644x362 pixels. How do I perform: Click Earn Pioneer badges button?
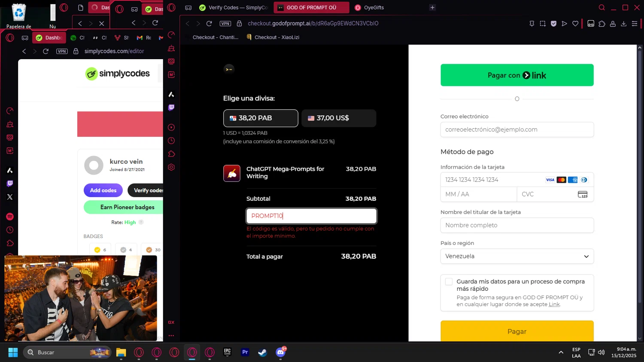[x=124, y=207]
